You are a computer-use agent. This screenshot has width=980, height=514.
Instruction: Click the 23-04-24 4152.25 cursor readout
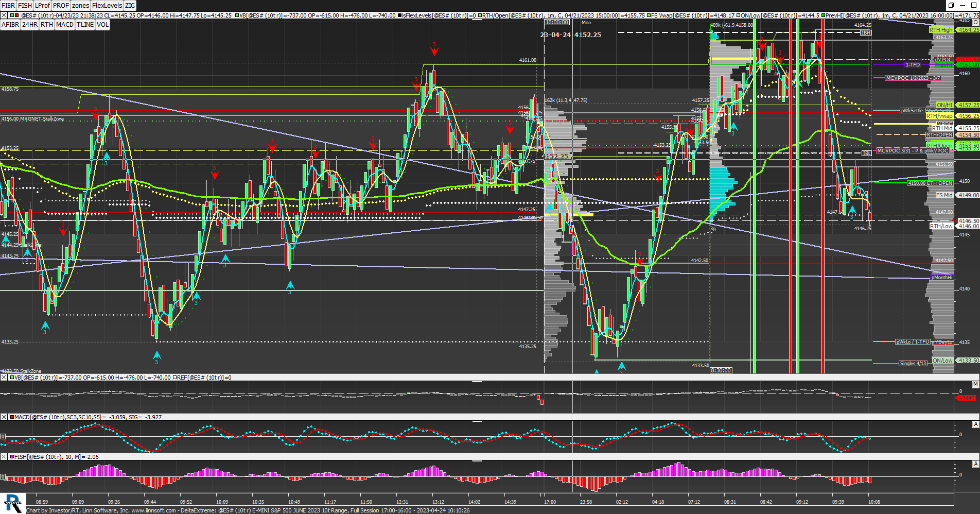pyautogui.click(x=570, y=35)
